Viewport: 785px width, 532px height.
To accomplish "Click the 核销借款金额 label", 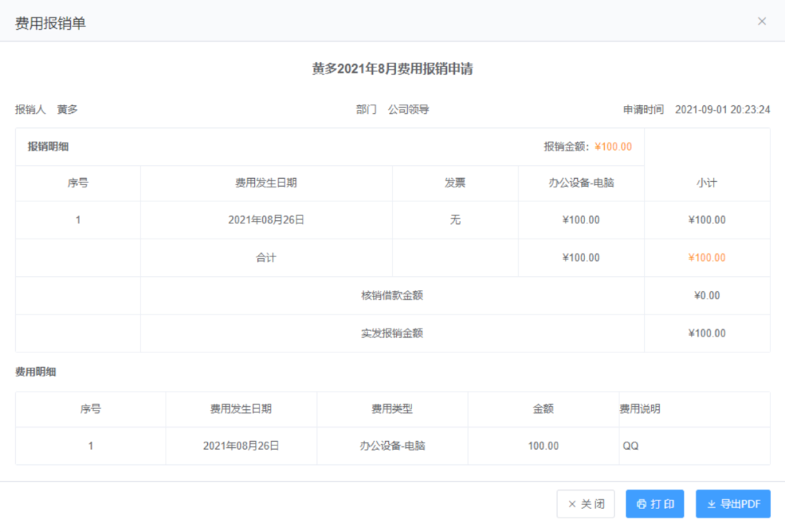I will 392,296.
